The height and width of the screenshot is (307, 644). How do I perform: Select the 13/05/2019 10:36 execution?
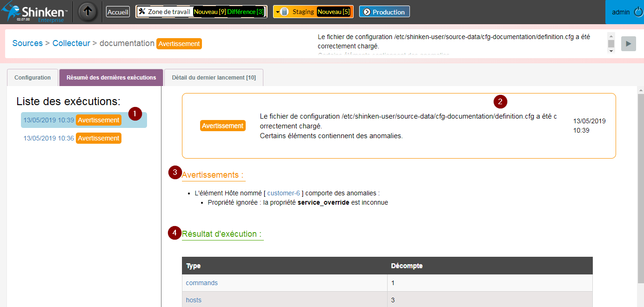pos(49,138)
